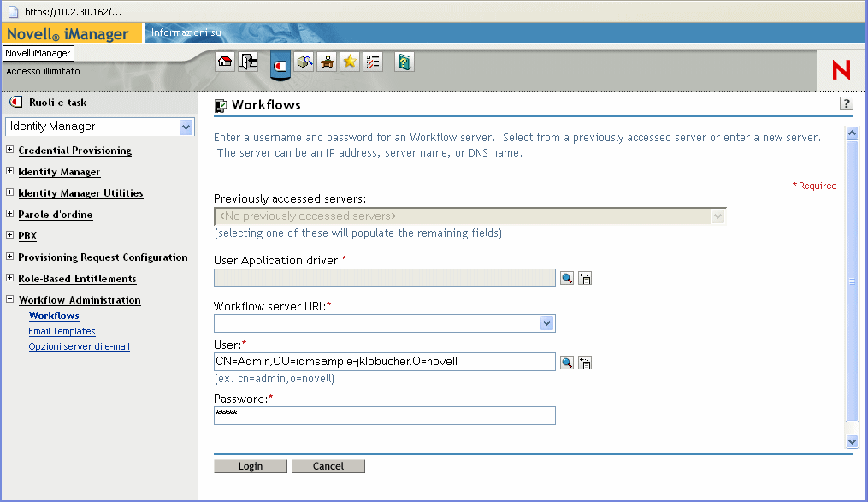Open the Credential Provisioning link
This screenshot has width=868, height=502.
74,151
